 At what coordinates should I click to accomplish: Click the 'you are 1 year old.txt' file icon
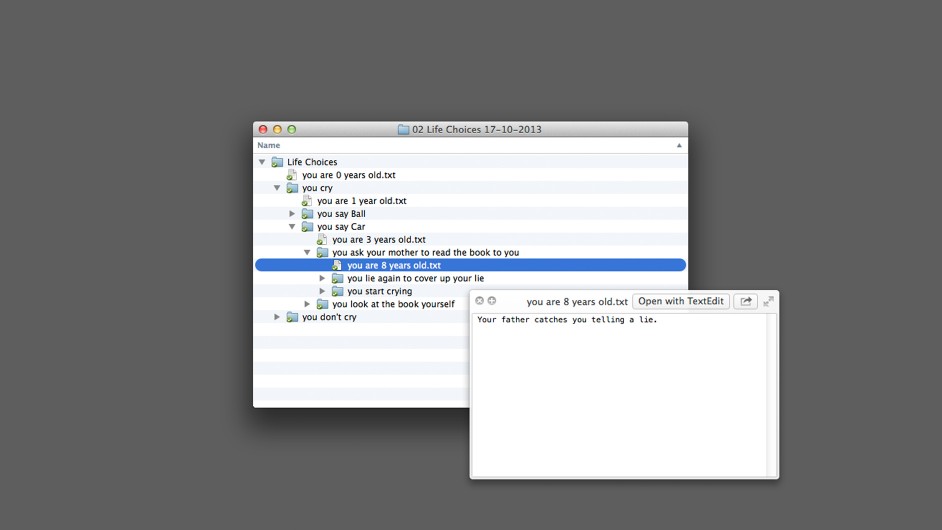coord(307,201)
